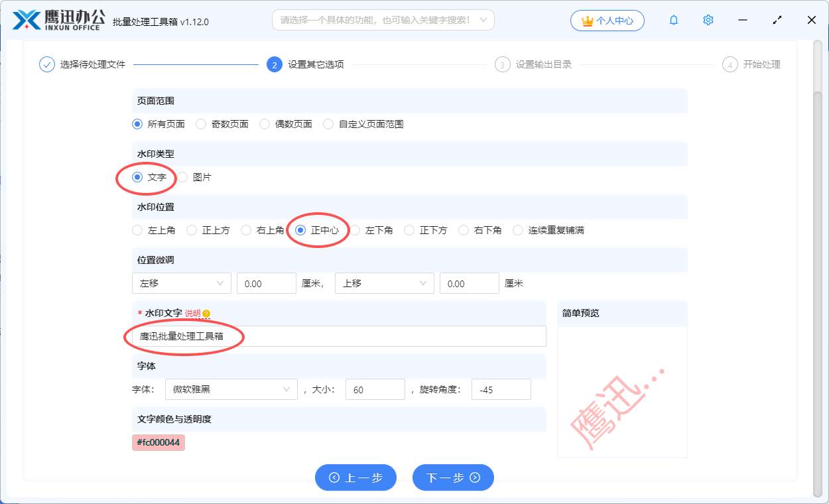Image resolution: width=829 pixels, height=504 pixels.
Task: Select 所有页面 page range
Action: click(159, 124)
